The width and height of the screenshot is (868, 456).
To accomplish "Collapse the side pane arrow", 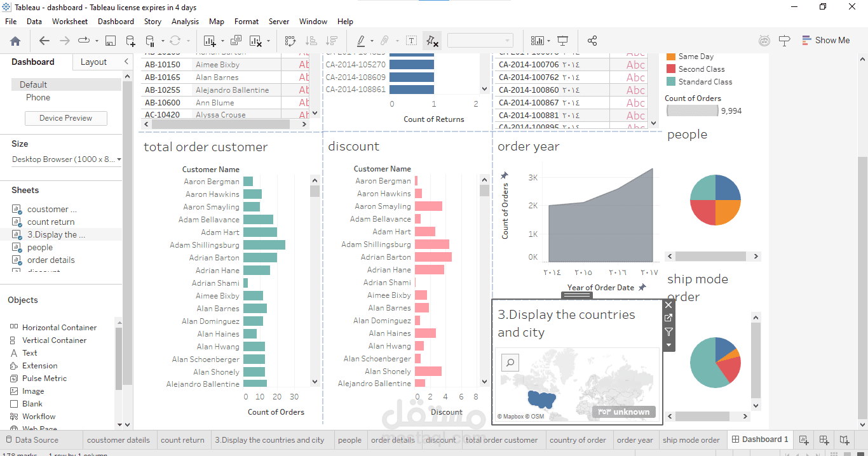I will [x=126, y=62].
